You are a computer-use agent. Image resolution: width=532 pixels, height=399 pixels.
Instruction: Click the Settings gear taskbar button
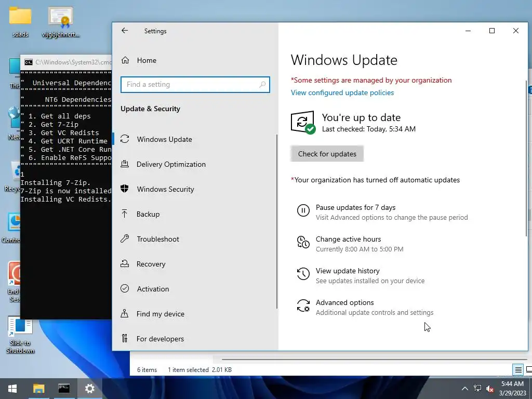89,389
